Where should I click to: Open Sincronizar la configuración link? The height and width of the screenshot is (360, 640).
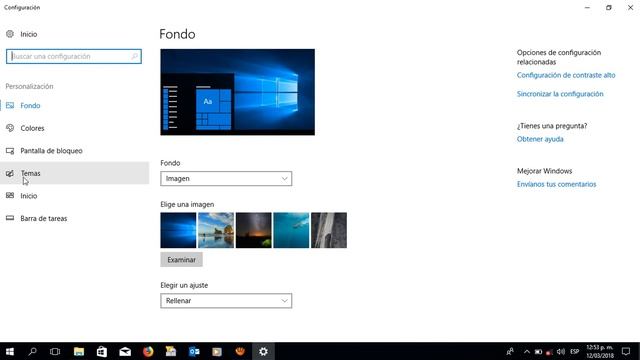[x=560, y=94]
